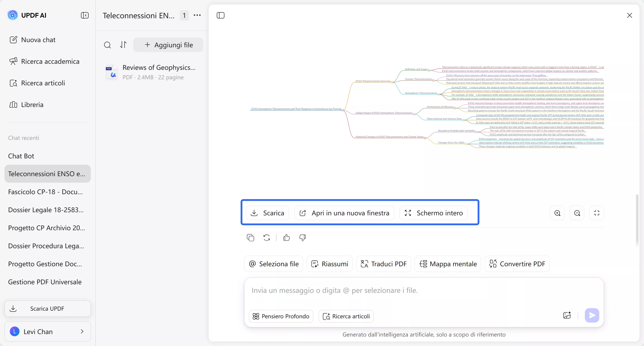Image resolution: width=644 pixels, height=346 pixels.
Task: Toggle Ricerca articoli in the input bar
Action: click(x=346, y=316)
